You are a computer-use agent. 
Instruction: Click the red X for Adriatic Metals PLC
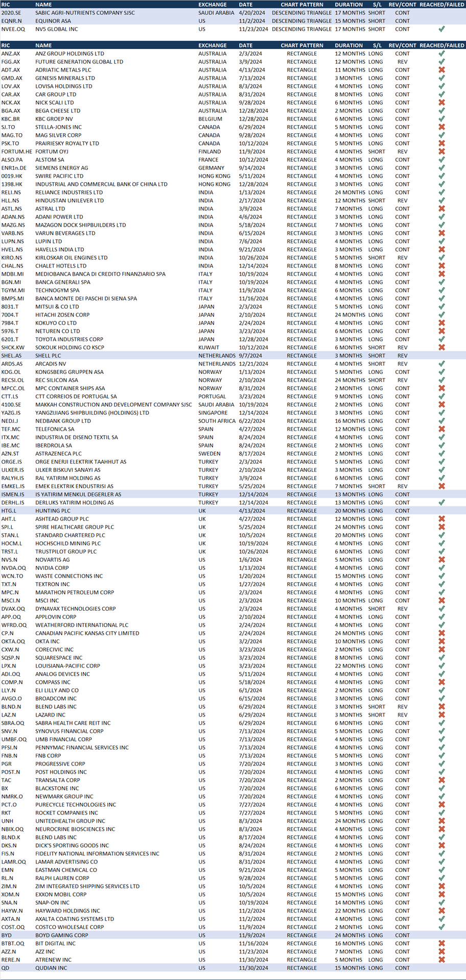click(x=441, y=70)
